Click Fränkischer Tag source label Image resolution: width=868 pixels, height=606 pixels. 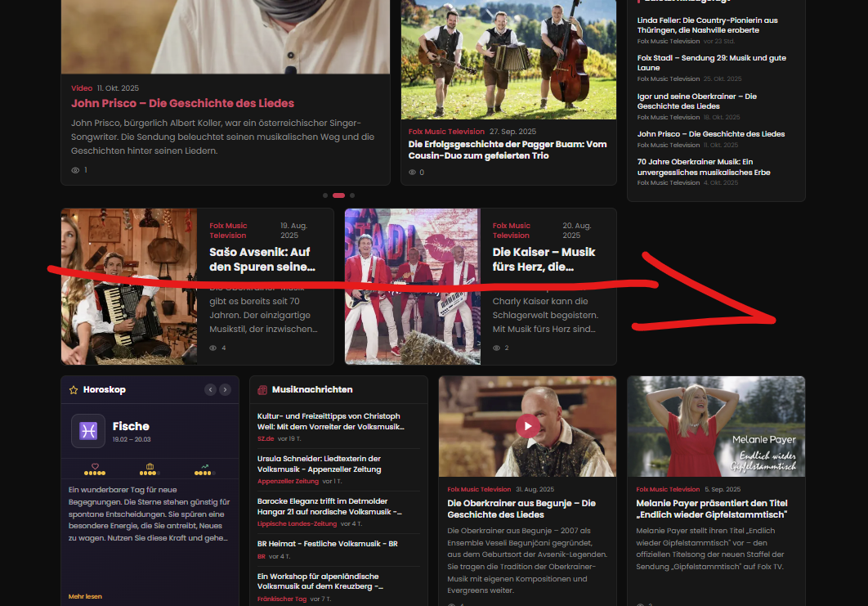click(x=282, y=599)
